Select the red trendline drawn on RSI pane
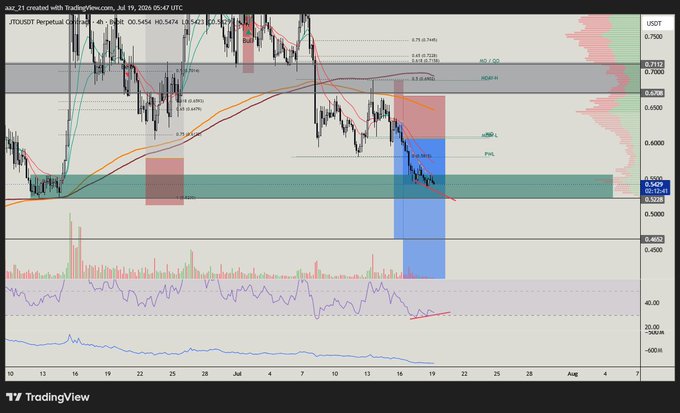Screen dimensions: 680x413 (430, 315)
